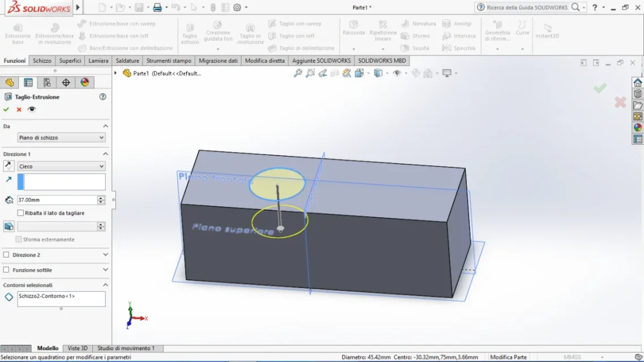This screenshot has height=362, width=644.
Task: Open the ConfigurationManager tab icon
Action: (47, 83)
